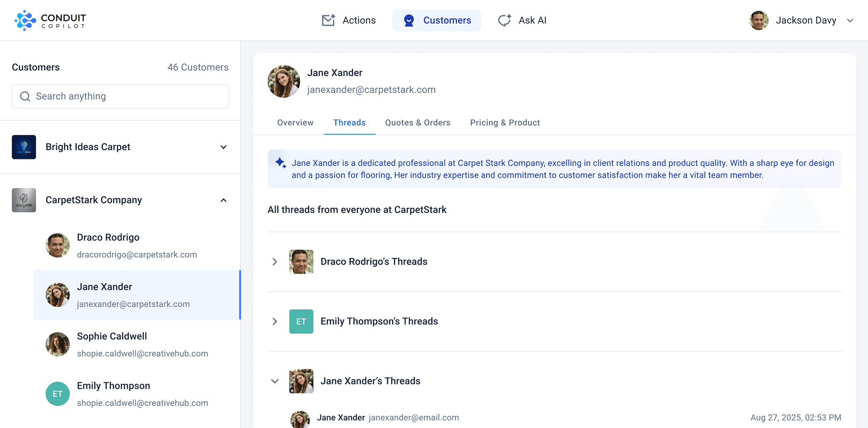This screenshot has width=868, height=428.
Task: Click Draco Rodrigo's avatar in sidebar
Action: coord(58,246)
